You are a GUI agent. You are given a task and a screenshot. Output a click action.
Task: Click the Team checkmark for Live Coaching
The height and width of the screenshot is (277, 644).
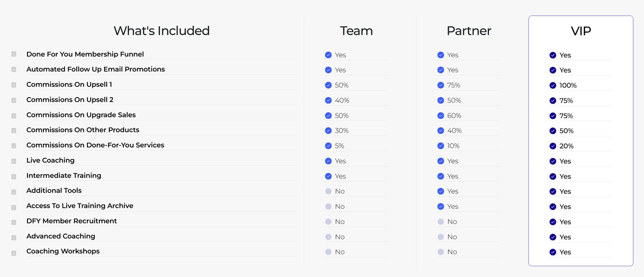(328, 161)
